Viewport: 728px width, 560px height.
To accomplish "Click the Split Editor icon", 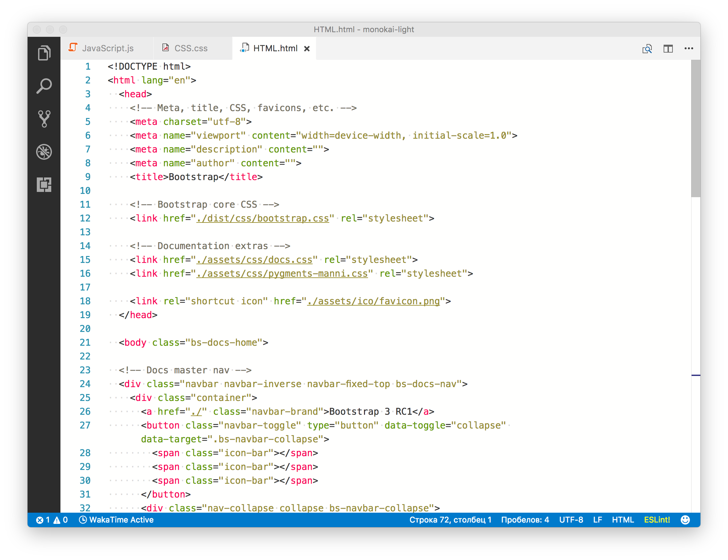I will pyautogui.click(x=668, y=49).
